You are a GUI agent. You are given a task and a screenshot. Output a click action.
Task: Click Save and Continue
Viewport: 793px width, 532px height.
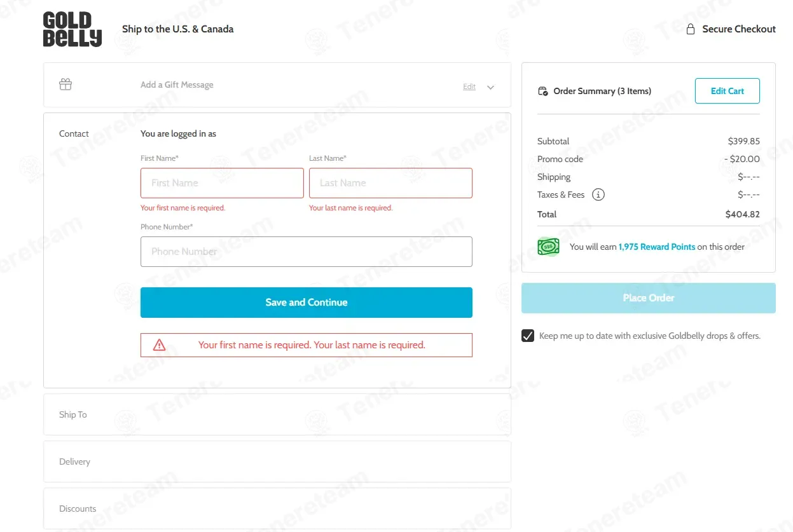click(307, 303)
